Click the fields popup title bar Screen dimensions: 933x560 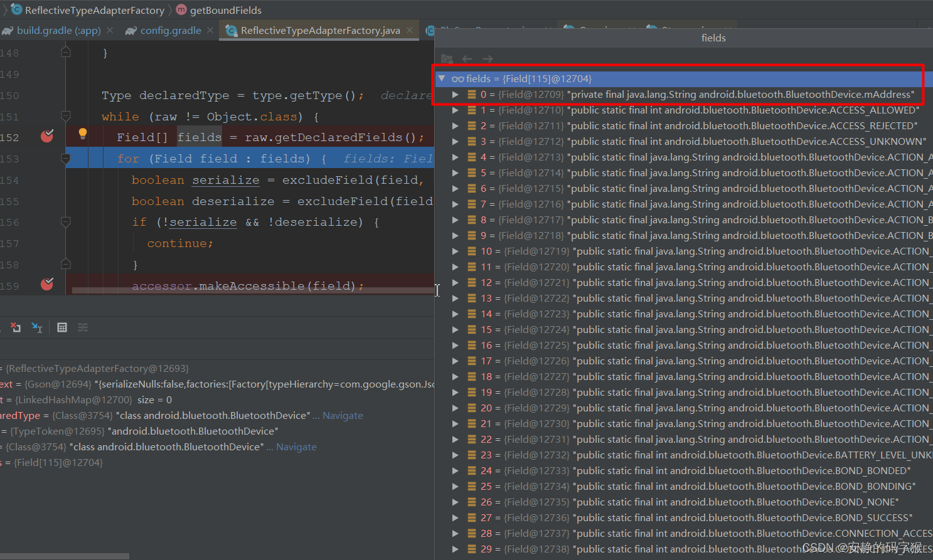point(684,38)
